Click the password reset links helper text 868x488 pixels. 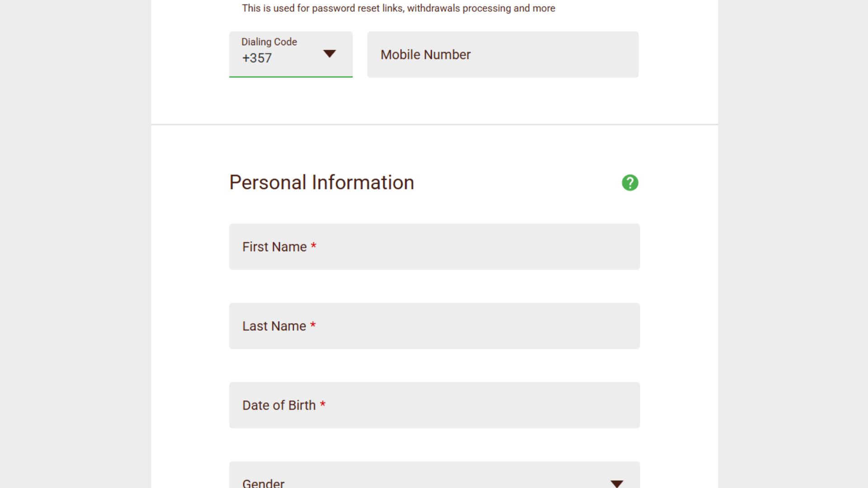pos(398,8)
